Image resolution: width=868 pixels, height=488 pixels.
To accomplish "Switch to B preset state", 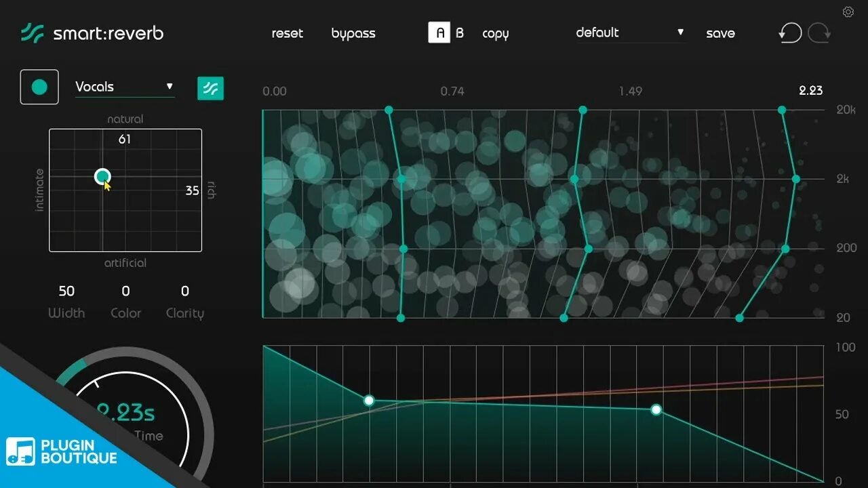I will (x=460, y=33).
